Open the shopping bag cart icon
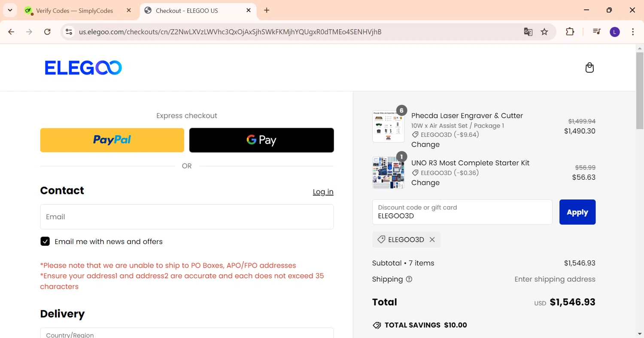644x338 pixels. [589, 67]
